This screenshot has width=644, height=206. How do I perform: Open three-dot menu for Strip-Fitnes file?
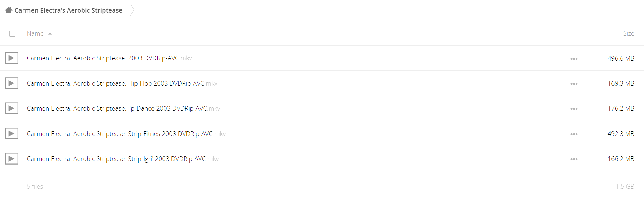(574, 134)
